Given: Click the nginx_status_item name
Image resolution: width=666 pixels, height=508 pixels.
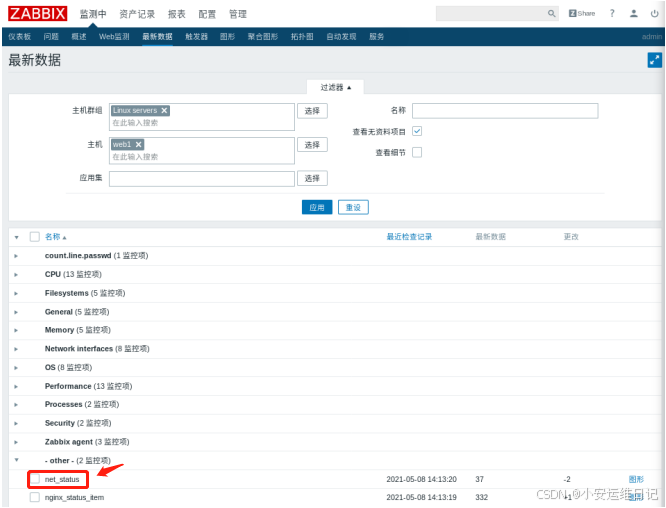Looking at the screenshot, I should point(74,497).
